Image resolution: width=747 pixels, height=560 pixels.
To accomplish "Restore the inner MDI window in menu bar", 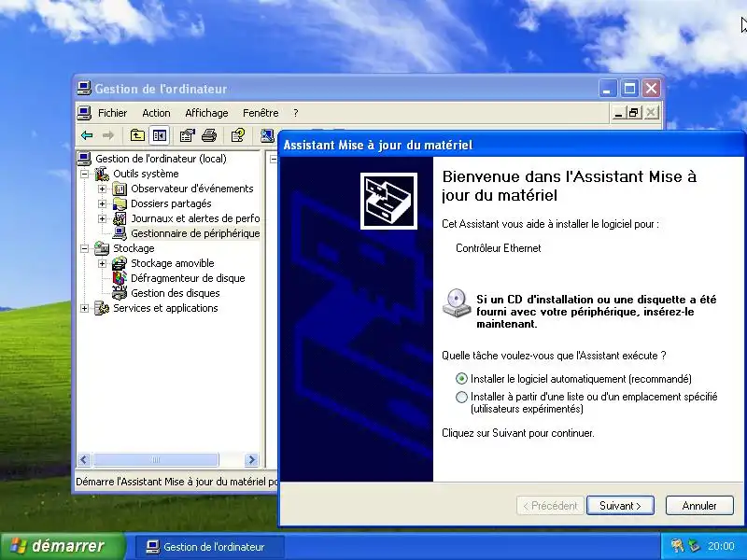I will (x=634, y=113).
